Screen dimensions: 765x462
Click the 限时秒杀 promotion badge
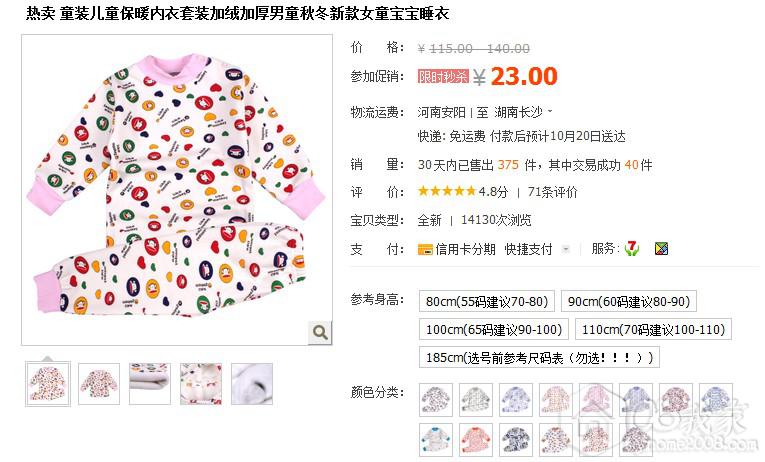[x=443, y=77]
